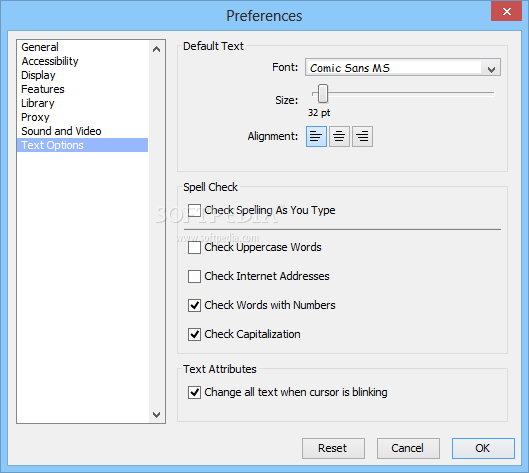Enable Check Uppercase Words checkbox
This screenshot has width=529, height=473.
coord(194,247)
